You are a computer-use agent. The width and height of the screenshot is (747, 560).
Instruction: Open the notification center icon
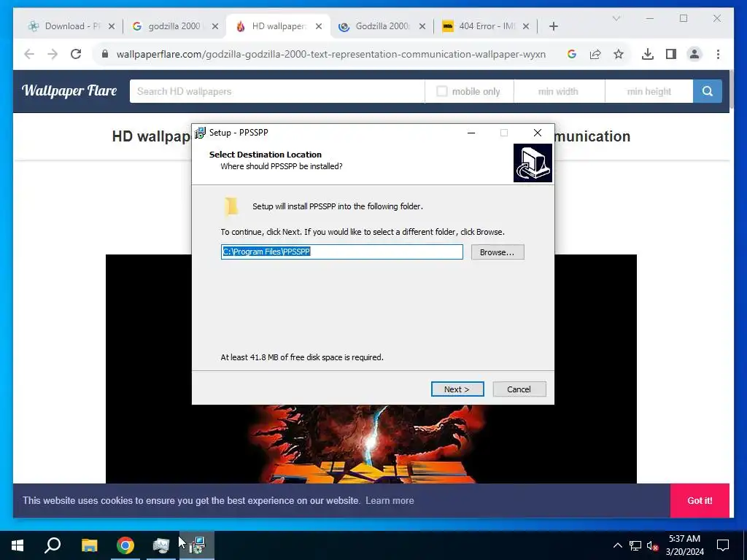pyautogui.click(x=723, y=545)
